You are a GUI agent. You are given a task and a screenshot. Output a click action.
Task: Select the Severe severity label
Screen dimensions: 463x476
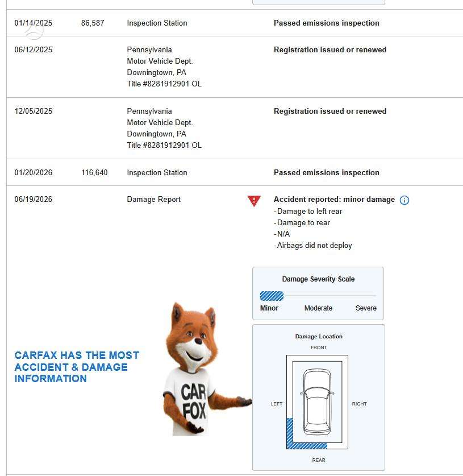point(366,308)
